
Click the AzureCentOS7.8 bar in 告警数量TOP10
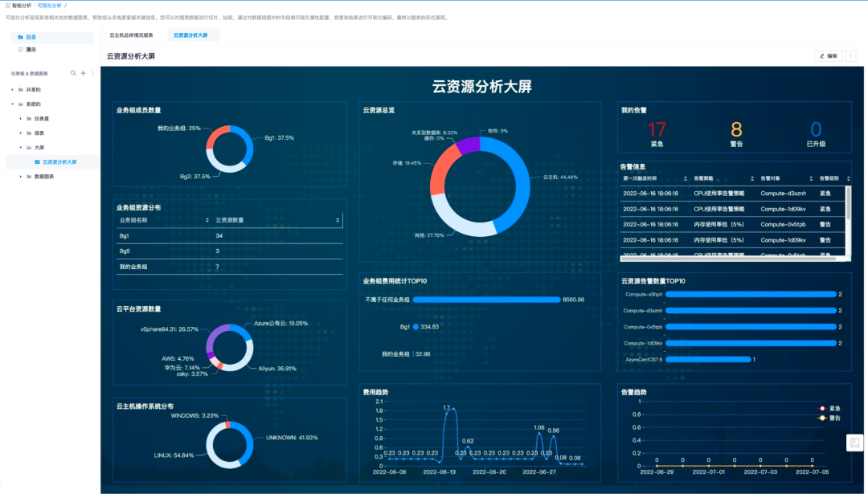pyautogui.click(x=709, y=360)
